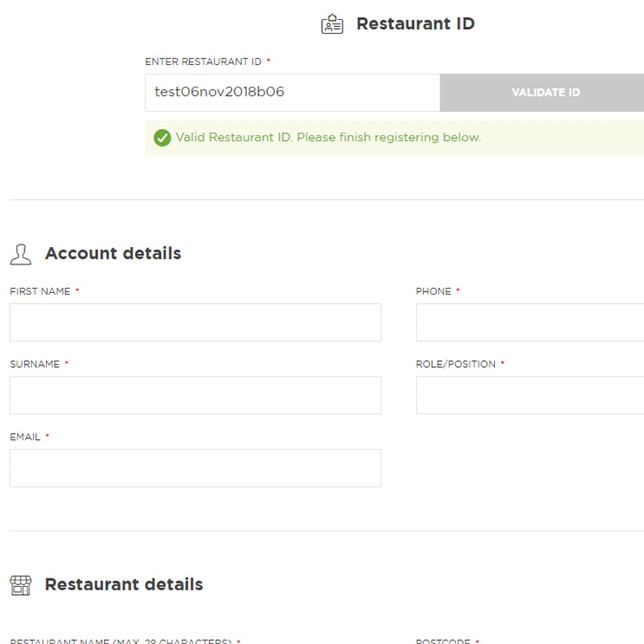Click the Role/Position label text

point(455,364)
